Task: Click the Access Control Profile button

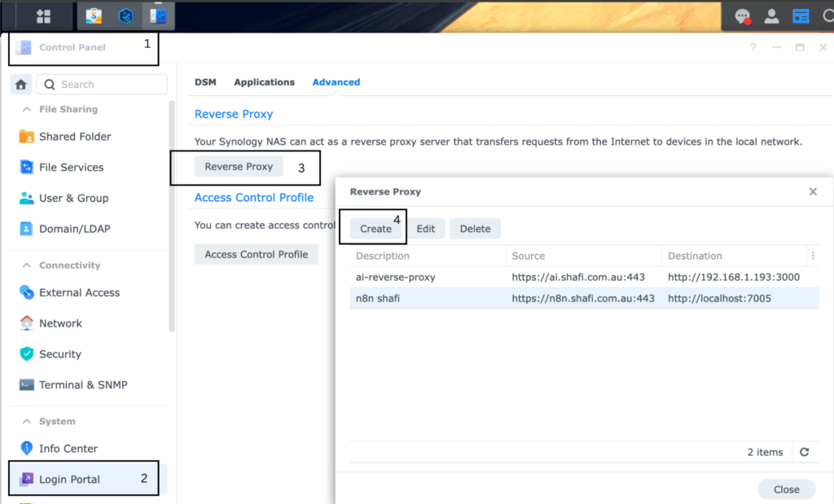Action: coord(256,254)
